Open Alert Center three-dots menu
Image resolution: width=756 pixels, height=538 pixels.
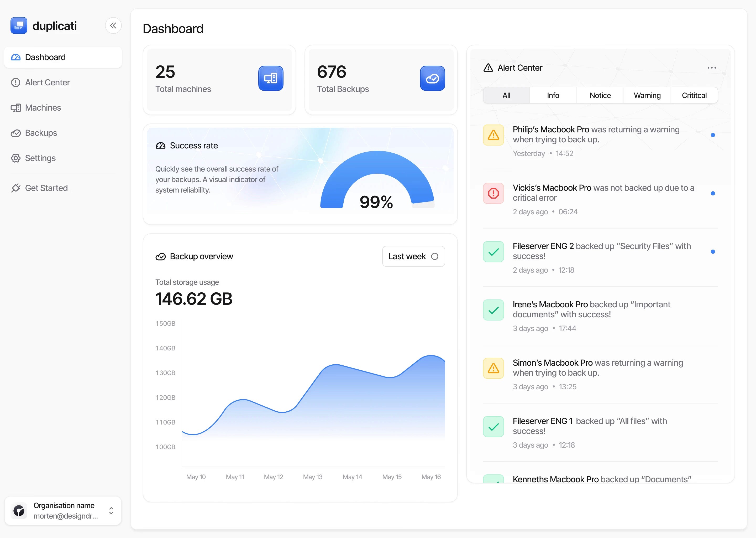[711, 68]
